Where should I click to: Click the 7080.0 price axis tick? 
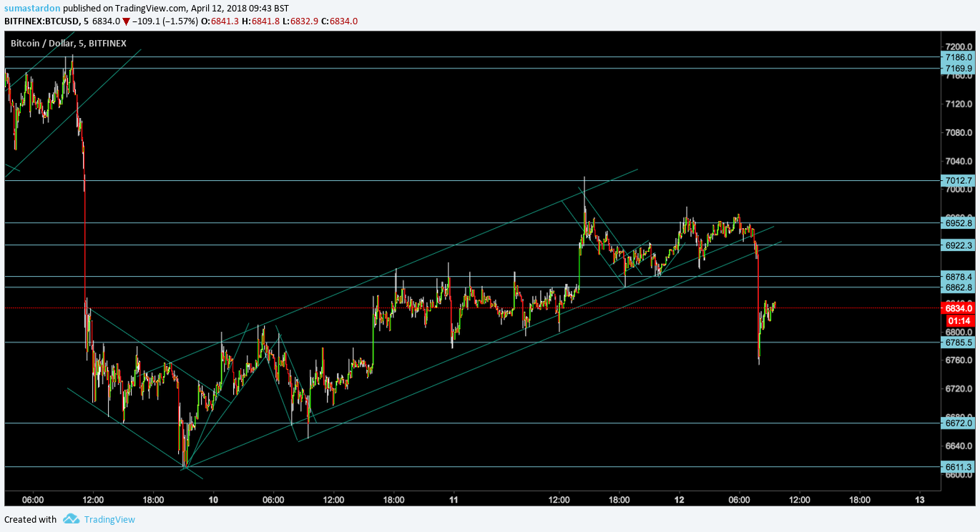pos(959,132)
